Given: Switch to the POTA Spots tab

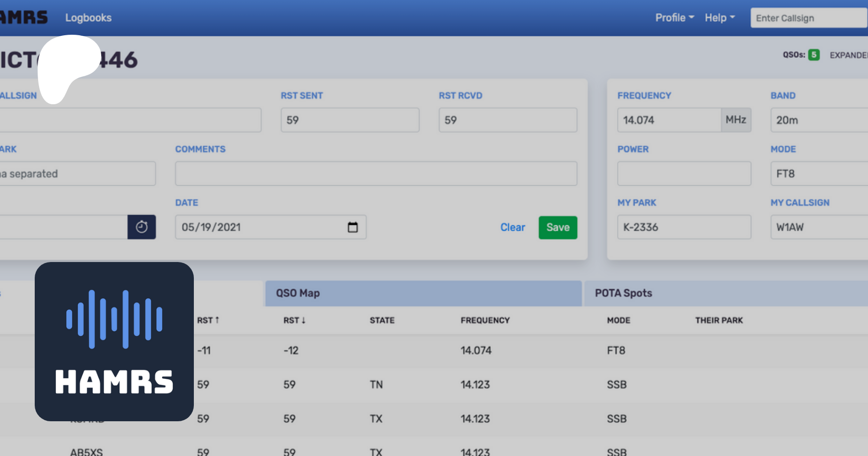Looking at the screenshot, I should pyautogui.click(x=723, y=293).
